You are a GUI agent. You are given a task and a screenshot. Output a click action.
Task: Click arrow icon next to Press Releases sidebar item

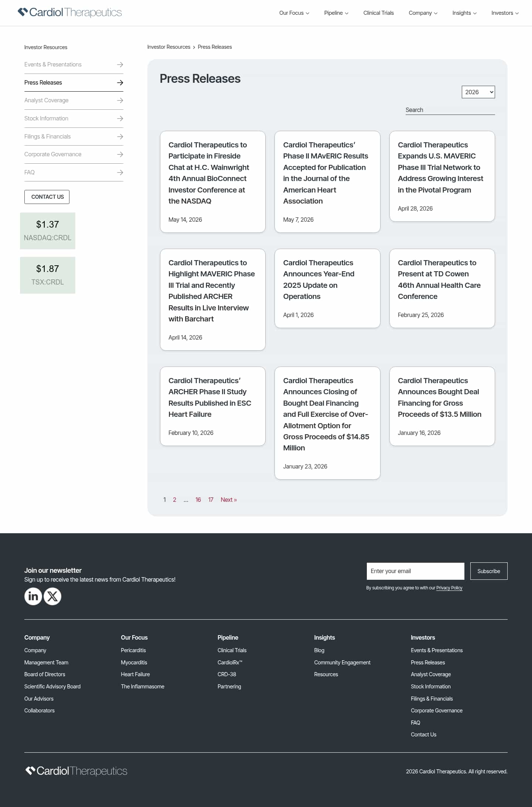coord(120,83)
